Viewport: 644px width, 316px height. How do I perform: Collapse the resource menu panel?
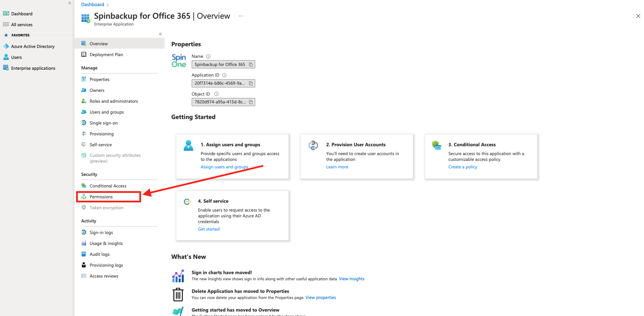pyautogui.click(x=160, y=34)
